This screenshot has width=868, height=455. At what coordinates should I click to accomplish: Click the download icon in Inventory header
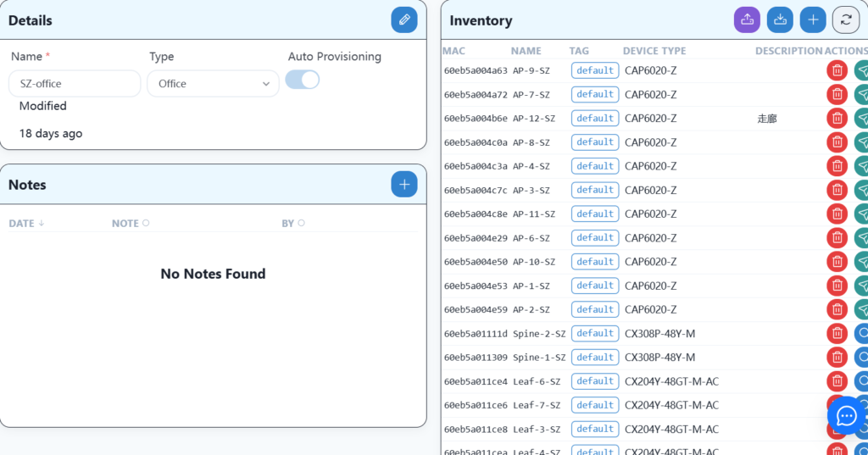coord(780,20)
